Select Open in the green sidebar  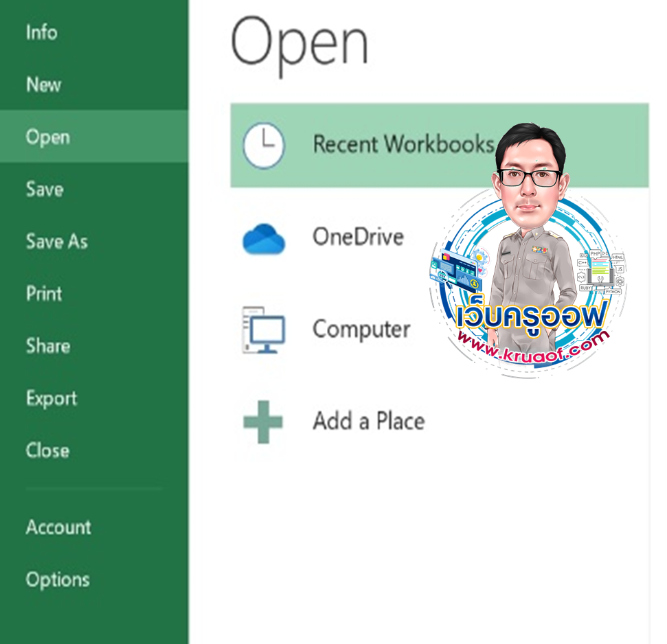click(x=48, y=137)
